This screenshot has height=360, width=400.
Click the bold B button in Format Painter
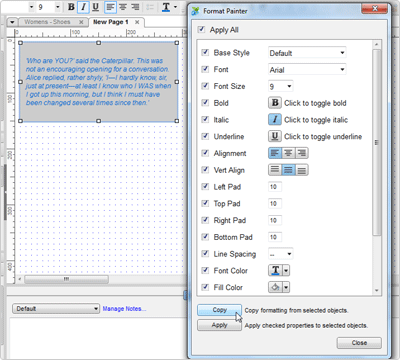tap(275, 103)
